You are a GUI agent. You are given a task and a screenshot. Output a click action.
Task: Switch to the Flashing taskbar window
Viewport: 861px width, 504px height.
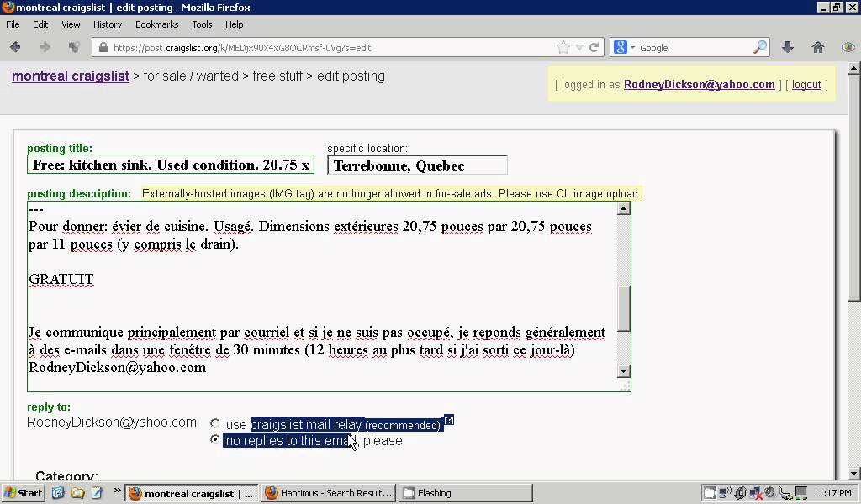[466, 494]
